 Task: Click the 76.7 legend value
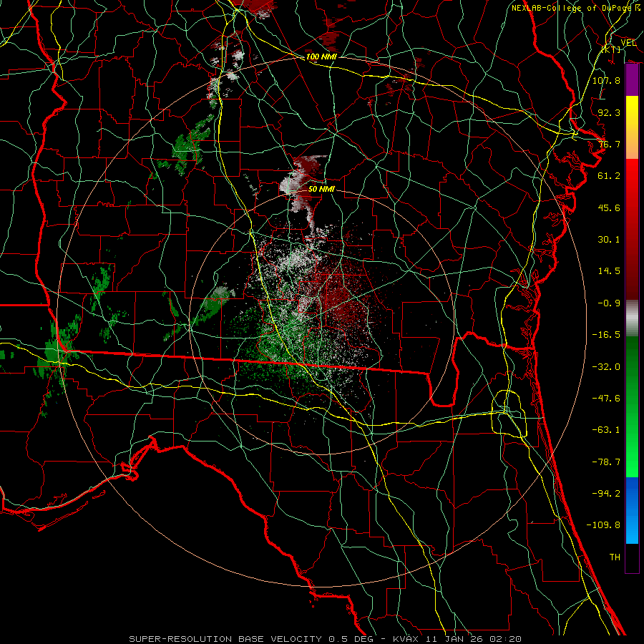tap(609, 144)
